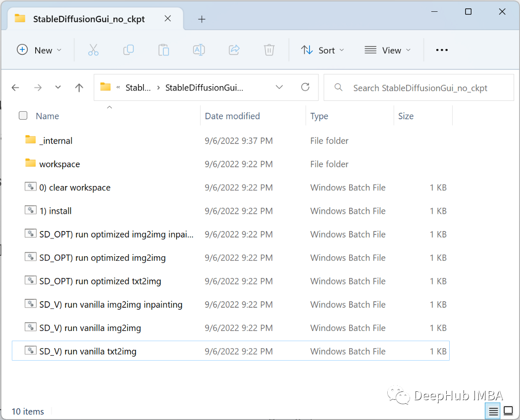Close the StableDiffusionGui_no_ckpt tab
The height and width of the screenshot is (420, 520).
pyautogui.click(x=168, y=18)
